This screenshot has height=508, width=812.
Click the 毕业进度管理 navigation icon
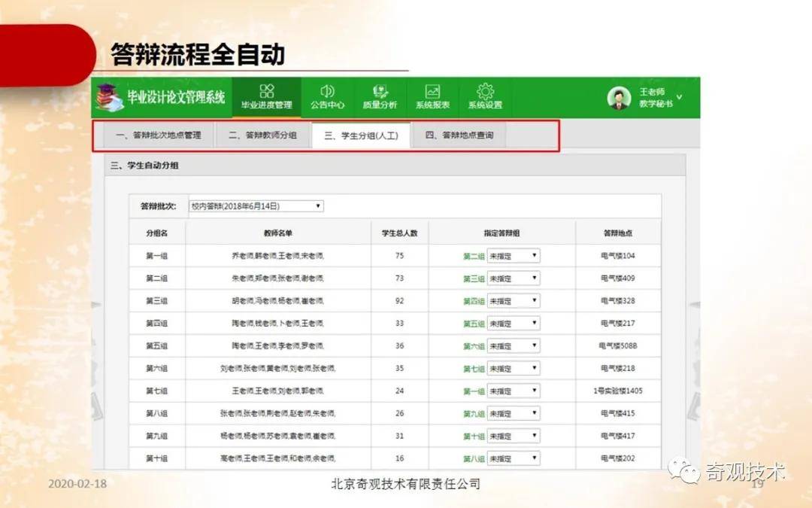pos(266,92)
